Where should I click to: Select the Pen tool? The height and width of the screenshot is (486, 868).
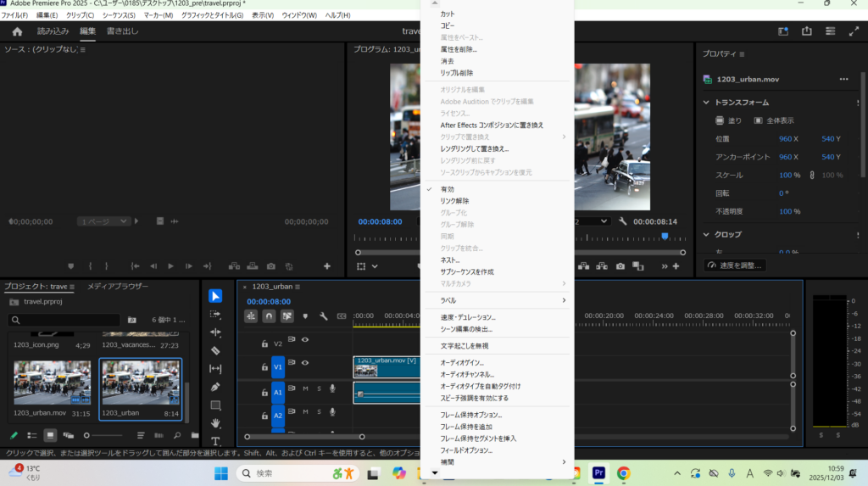tap(215, 387)
